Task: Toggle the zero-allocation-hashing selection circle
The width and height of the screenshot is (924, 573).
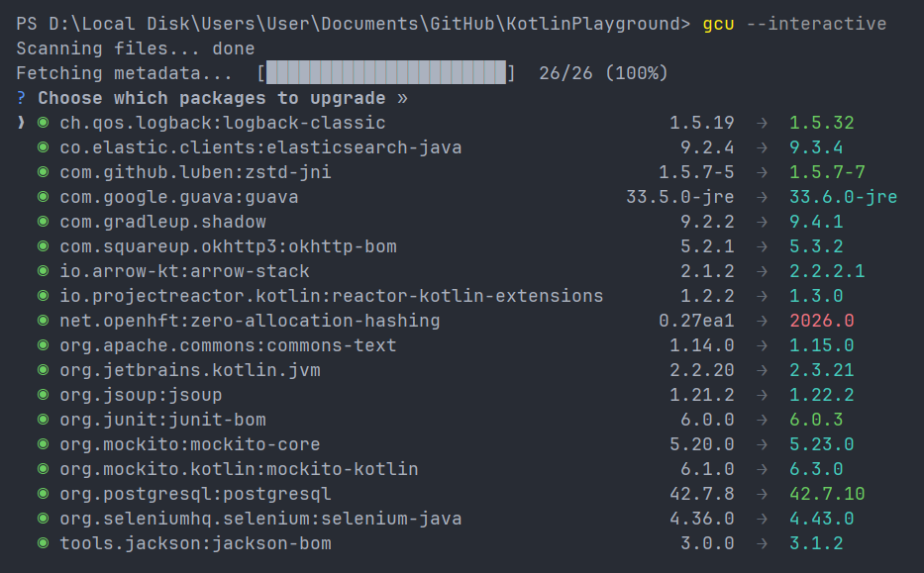Action: tap(43, 321)
